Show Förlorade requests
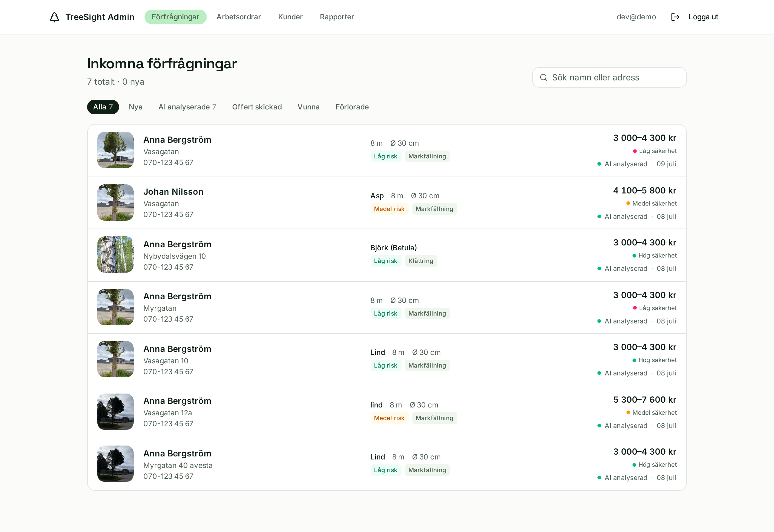Screen dimensions: 774x532 [x=352, y=107]
